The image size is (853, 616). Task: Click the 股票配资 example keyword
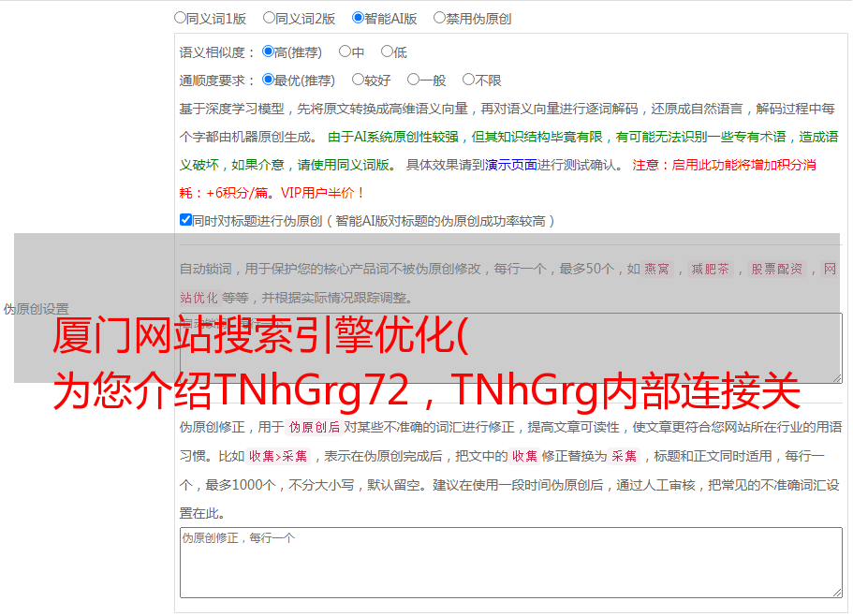777,269
